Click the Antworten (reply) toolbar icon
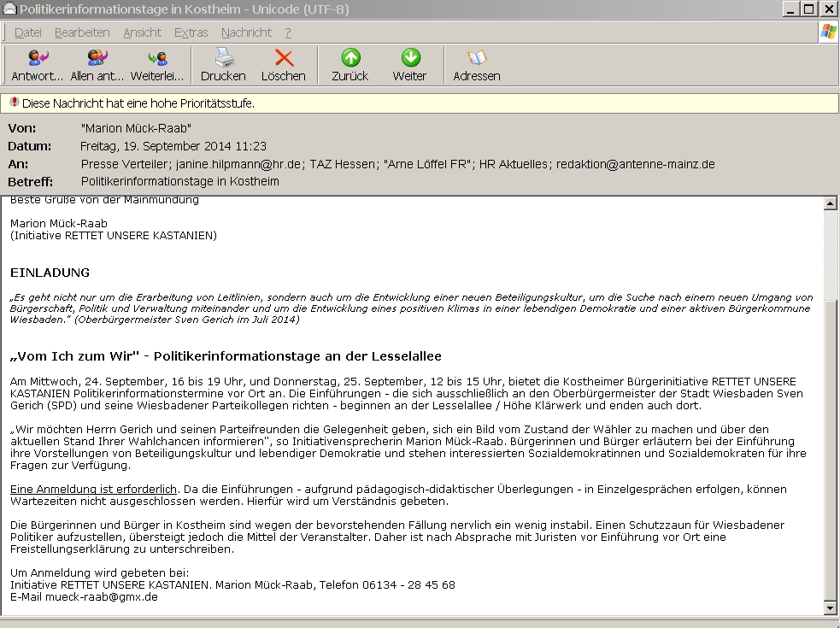This screenshot has width=840, height=628. 38,58
